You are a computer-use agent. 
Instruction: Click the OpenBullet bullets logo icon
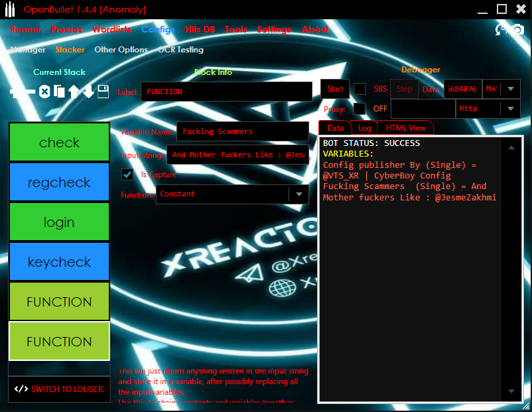(10, 9)
